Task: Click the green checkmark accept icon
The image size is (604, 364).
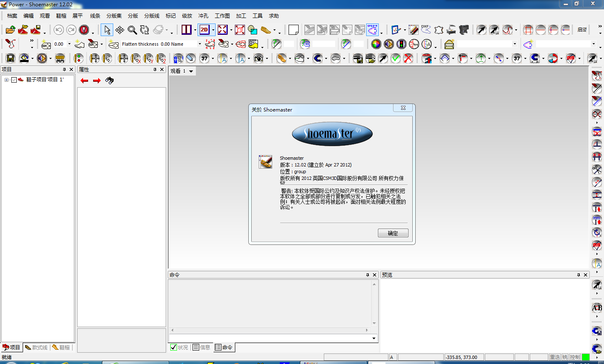Action: tap(396, 58)
